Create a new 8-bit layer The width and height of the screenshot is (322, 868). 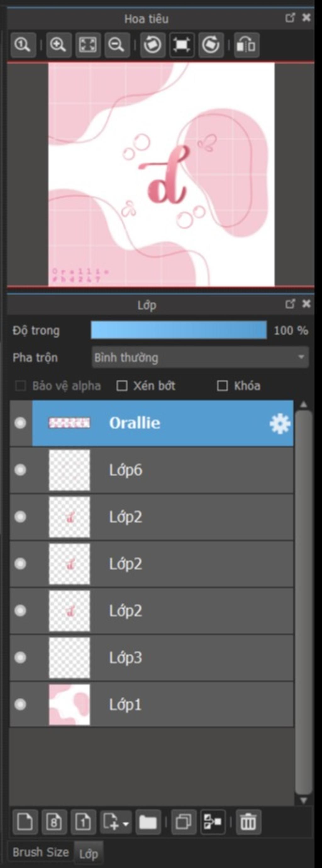click(54, 822)
